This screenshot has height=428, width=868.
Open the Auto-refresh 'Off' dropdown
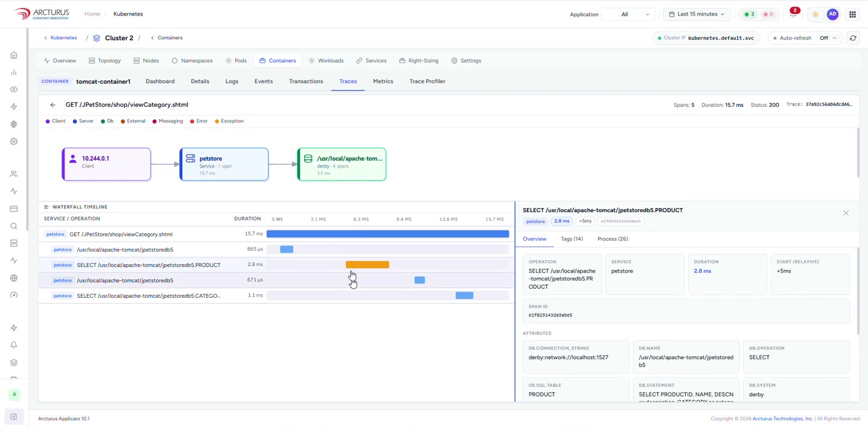point(828,38)
